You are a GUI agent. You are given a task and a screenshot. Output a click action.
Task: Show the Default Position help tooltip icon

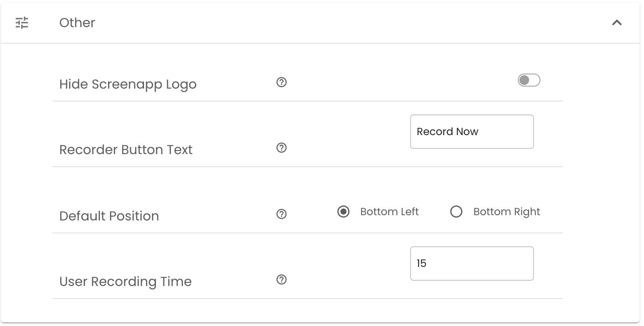click(x=282, y=214)
